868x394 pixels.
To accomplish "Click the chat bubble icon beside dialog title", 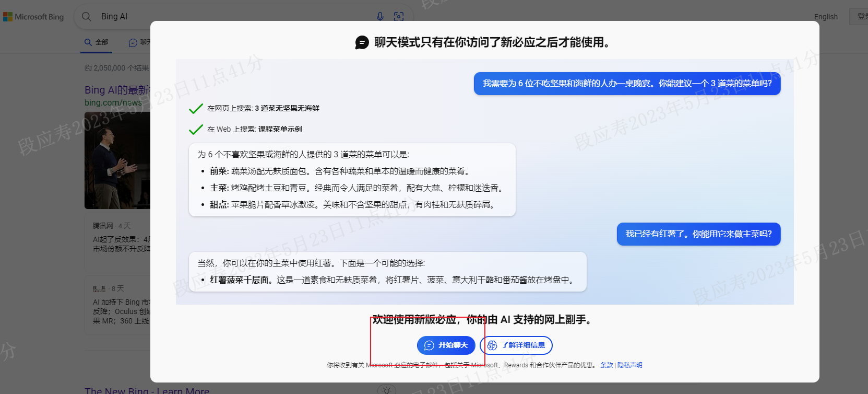I will coord(362,42).
